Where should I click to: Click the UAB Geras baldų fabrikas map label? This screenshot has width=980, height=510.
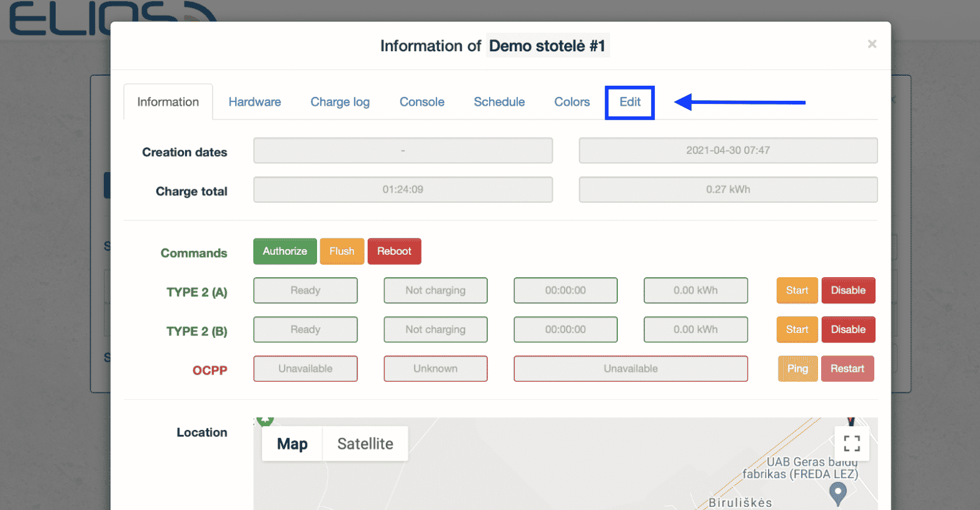coord(801,468)
